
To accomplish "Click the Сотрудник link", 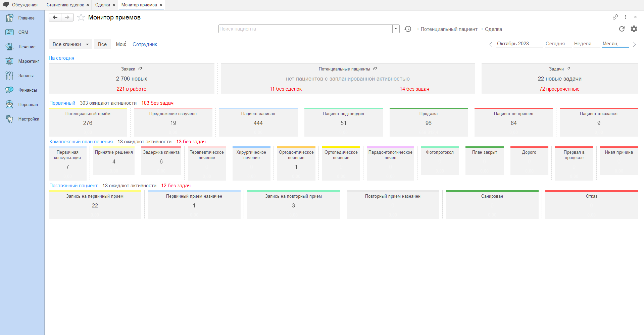I will (x=145, y=44).
